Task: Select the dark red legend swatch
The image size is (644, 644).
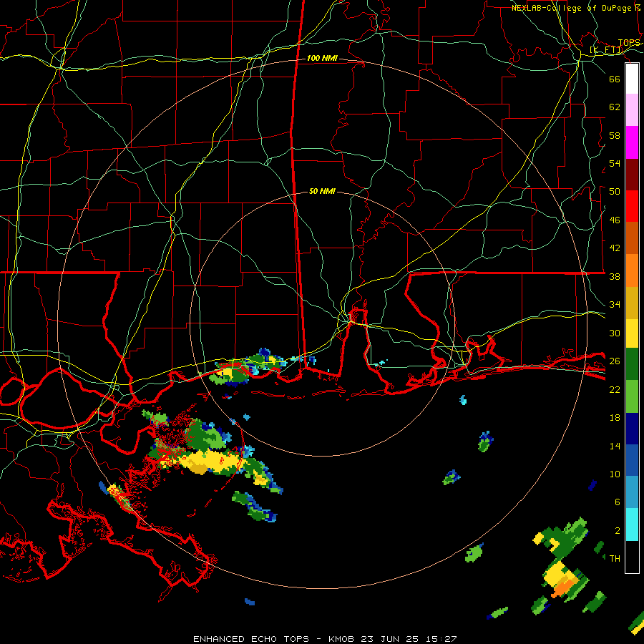Action: coord(632,175)
